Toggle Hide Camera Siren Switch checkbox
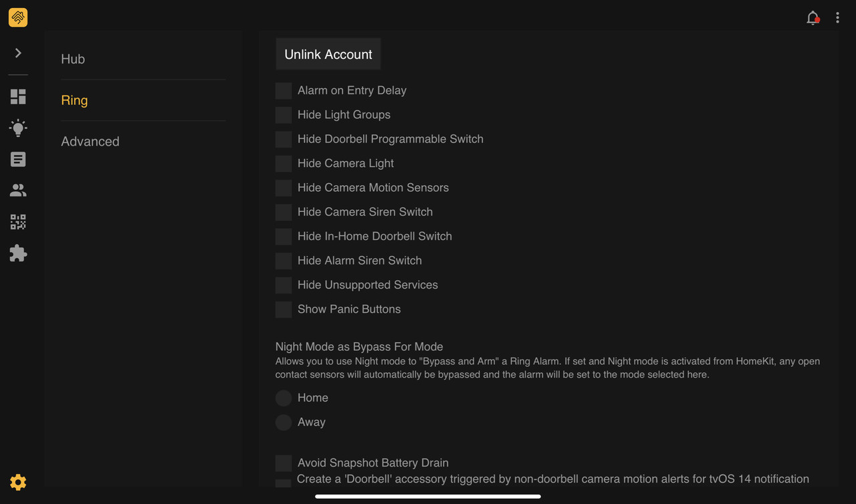 (x=284, y=212)
